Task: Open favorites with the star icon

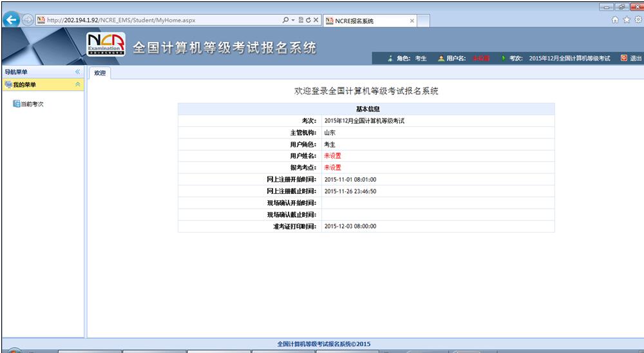Action: [x=627, y=20]
